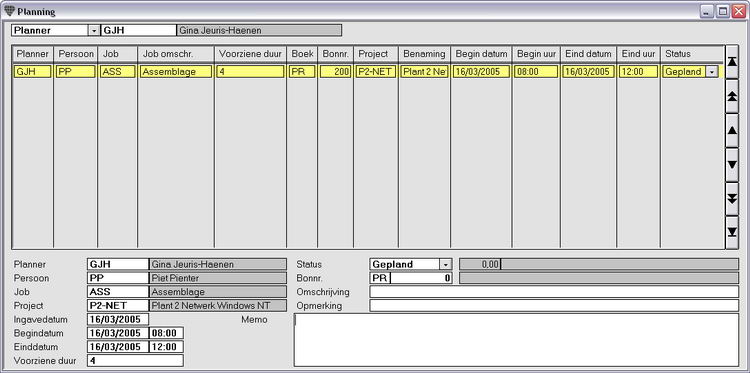Viewport: 750px width, 373px height.
Task: Click Gina Jeuris-Haenen name at top
Action: coord(259,31)
